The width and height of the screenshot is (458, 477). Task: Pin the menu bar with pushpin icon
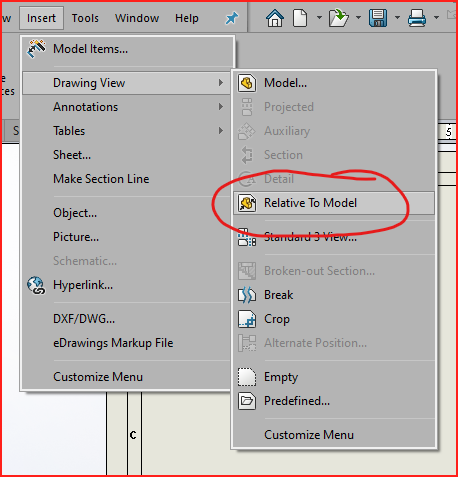[x=232, y=18]
